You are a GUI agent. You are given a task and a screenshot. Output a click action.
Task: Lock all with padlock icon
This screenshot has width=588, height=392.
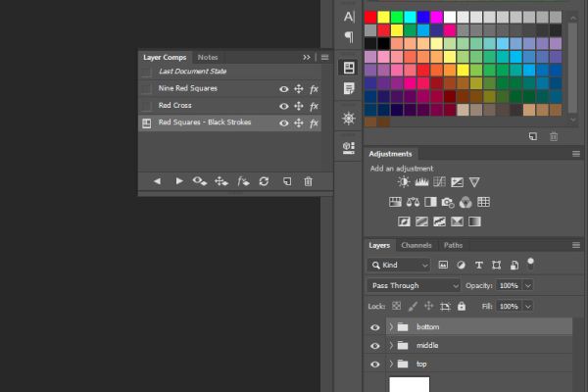462,306
